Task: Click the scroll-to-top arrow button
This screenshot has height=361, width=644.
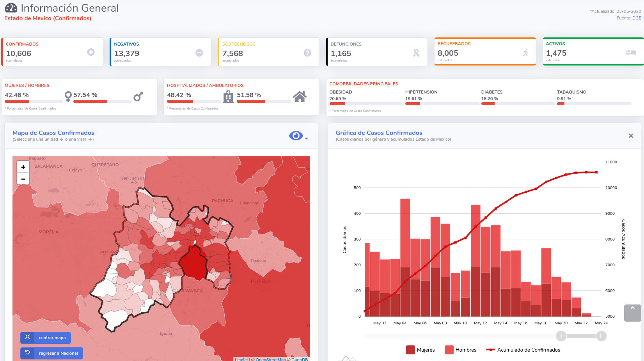Action: (633, 313)
